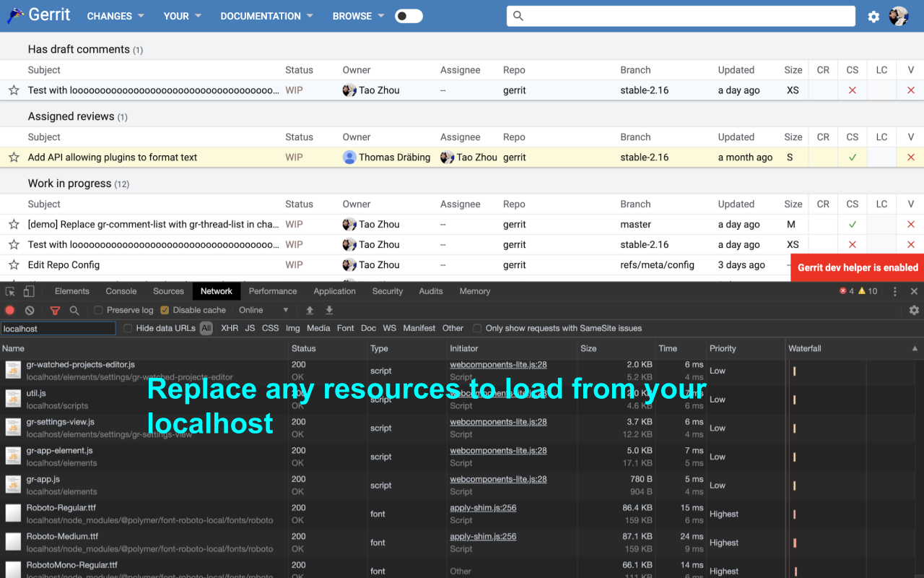Toggle the device toolbar icon

(x=29, y=291)
